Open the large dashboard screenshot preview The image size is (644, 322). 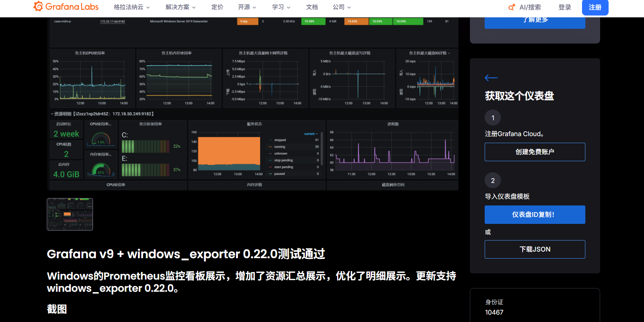pos(253,104)
